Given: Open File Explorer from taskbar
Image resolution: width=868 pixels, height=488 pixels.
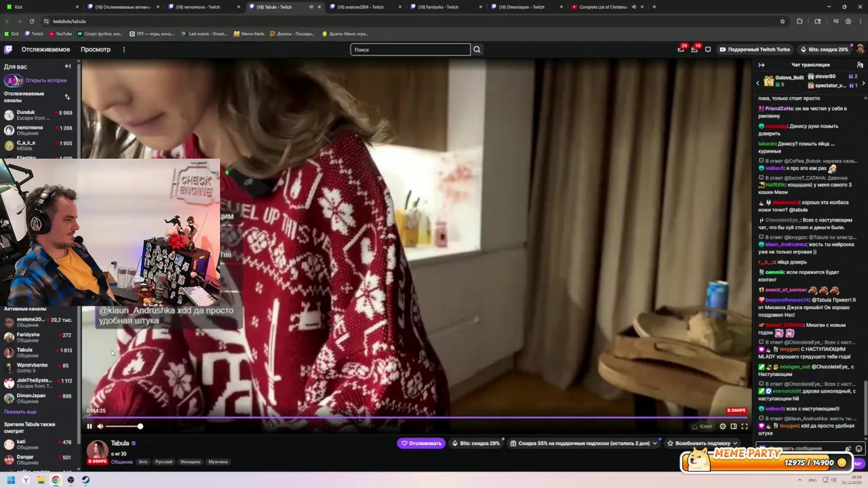Looking at the screenshot, I should pyautogui.click(x=41, y=480).
